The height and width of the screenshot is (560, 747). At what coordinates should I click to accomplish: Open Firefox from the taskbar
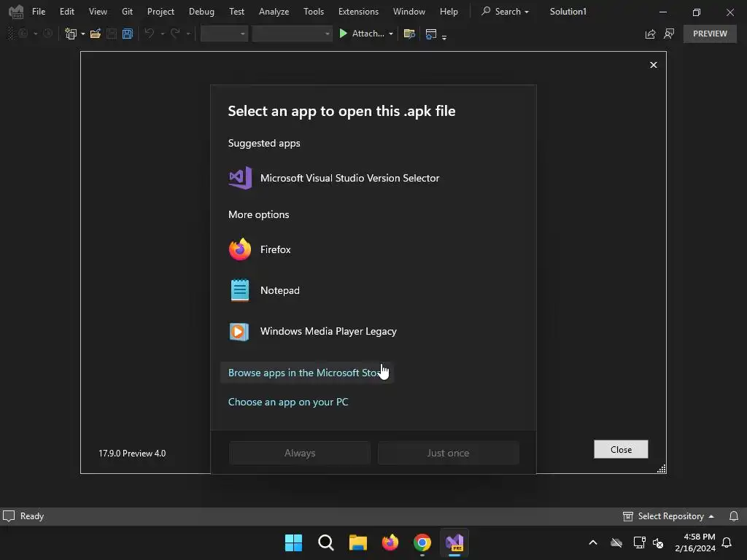pyautogui.click(x=390, y=542)
